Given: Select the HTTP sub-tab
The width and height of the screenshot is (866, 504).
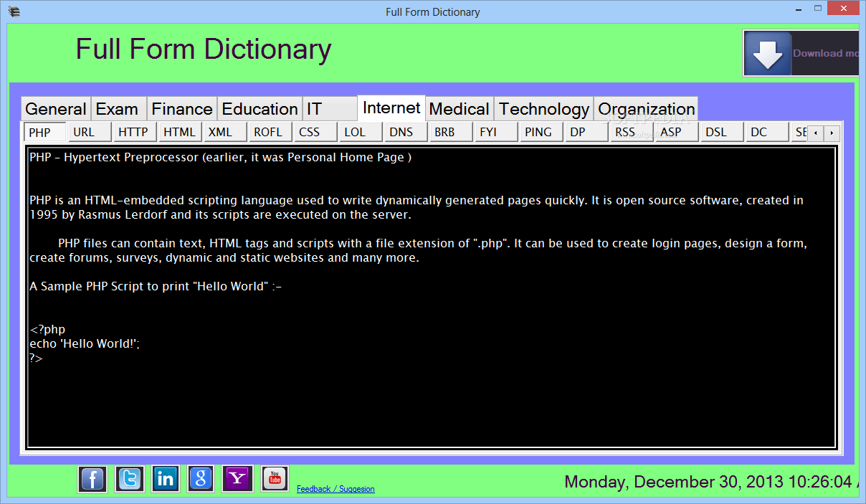Looking at the screenshot, I should 133,132.
